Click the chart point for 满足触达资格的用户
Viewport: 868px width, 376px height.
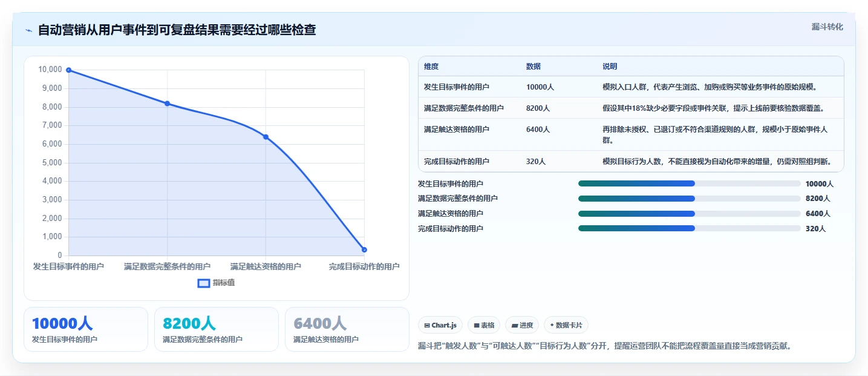click(x=266, y=137)
